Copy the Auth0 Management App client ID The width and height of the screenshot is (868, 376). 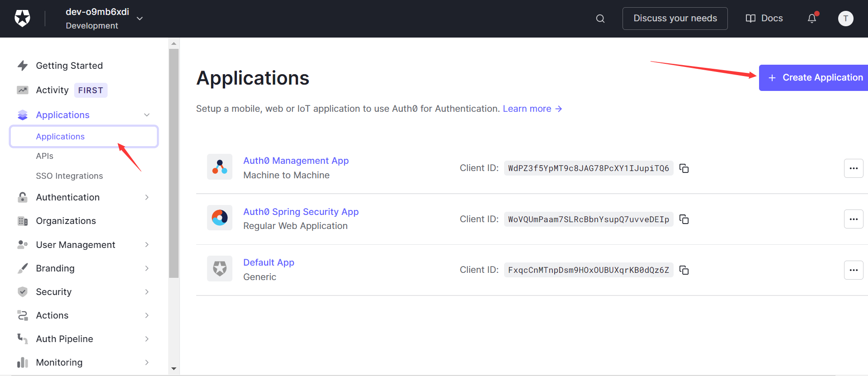[x=684, y=168]
